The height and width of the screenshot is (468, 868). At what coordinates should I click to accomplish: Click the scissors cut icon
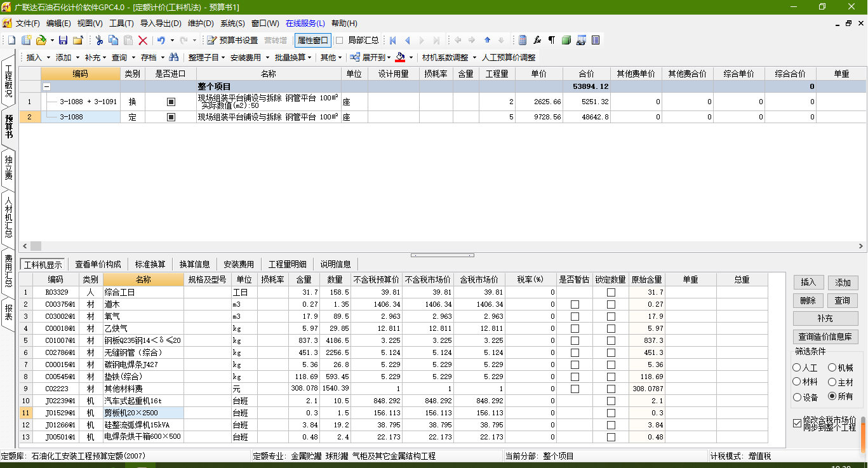point(99,40)
